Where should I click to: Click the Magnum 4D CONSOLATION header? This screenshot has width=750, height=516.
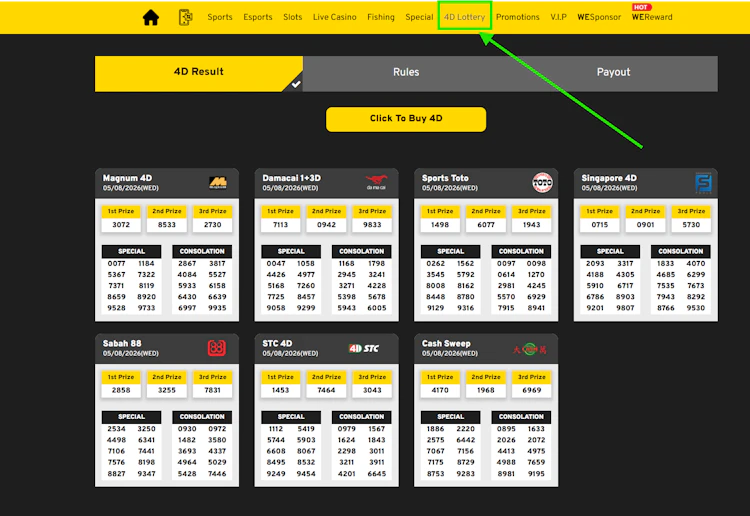tap(202, 252)
